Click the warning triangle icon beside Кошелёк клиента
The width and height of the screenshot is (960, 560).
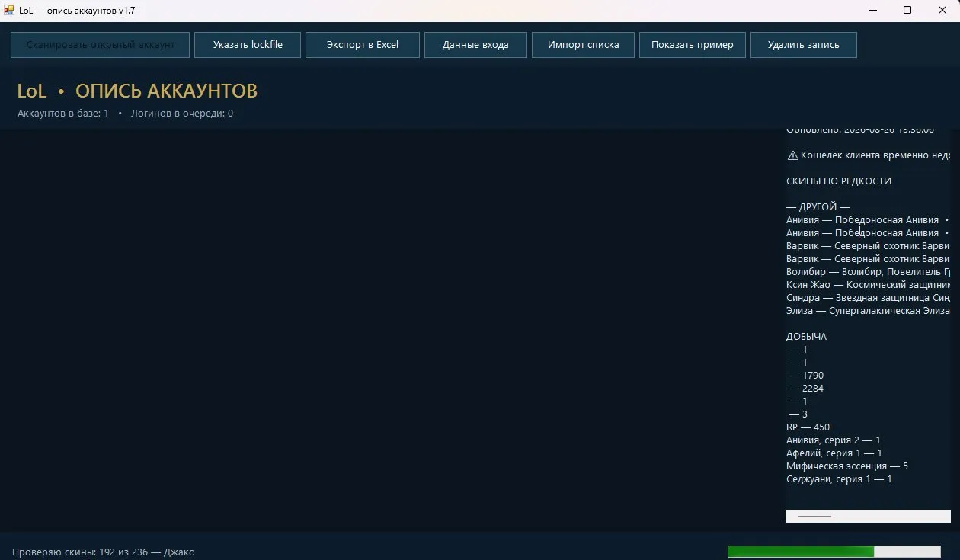coord(792,155)
